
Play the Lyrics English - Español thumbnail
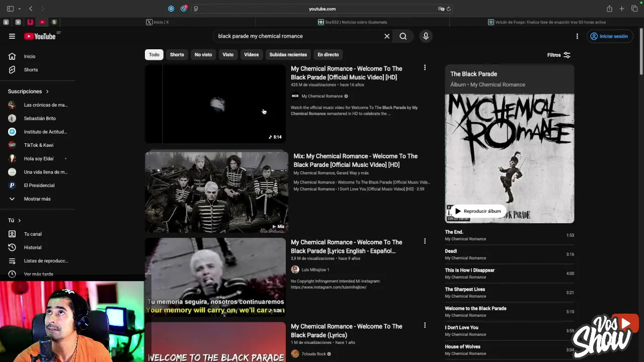click(x=215, y=277)
